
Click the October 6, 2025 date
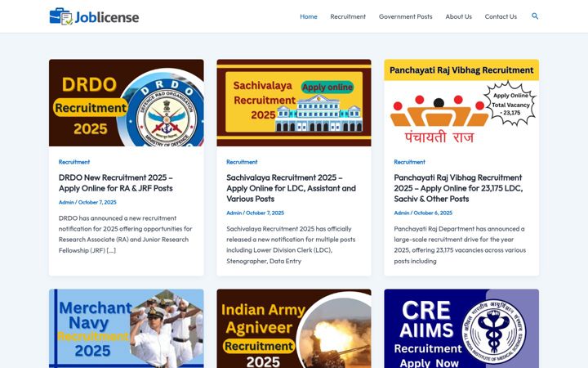(x=433, y=213)
